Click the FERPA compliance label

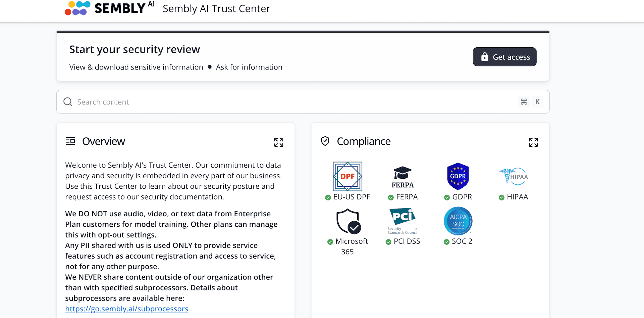click(x=407, y=197)
